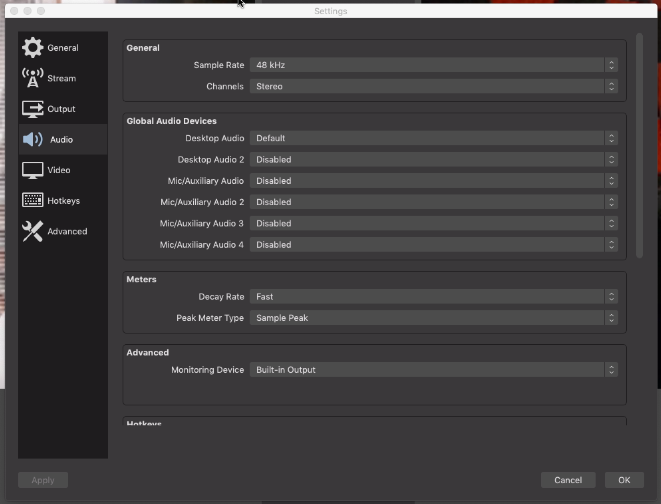Open the Channels dropdown showing Stereo

[x=434, y=86]
